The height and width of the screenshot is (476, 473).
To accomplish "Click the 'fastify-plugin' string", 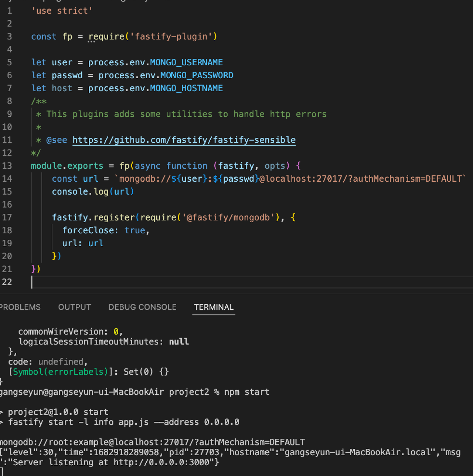I will pyautogui.click(x=171, y=37).
